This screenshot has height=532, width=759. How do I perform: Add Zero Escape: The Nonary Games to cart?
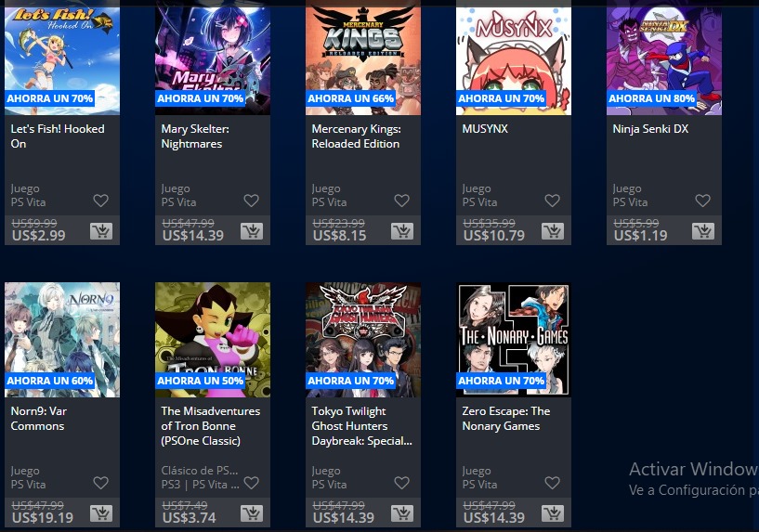553,513
